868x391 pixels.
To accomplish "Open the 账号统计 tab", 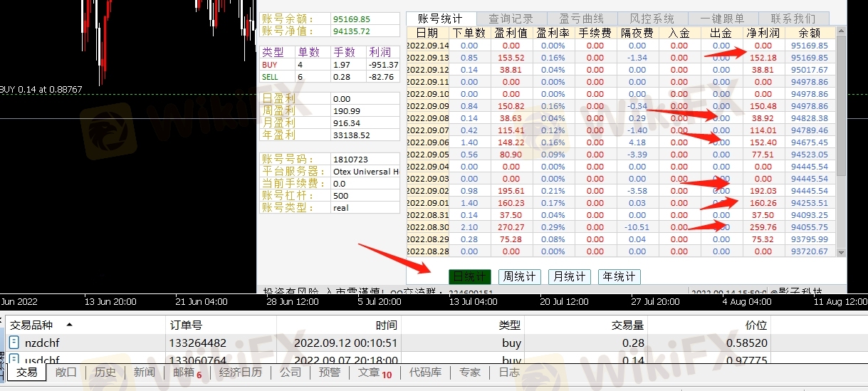I will click(439, 19).
